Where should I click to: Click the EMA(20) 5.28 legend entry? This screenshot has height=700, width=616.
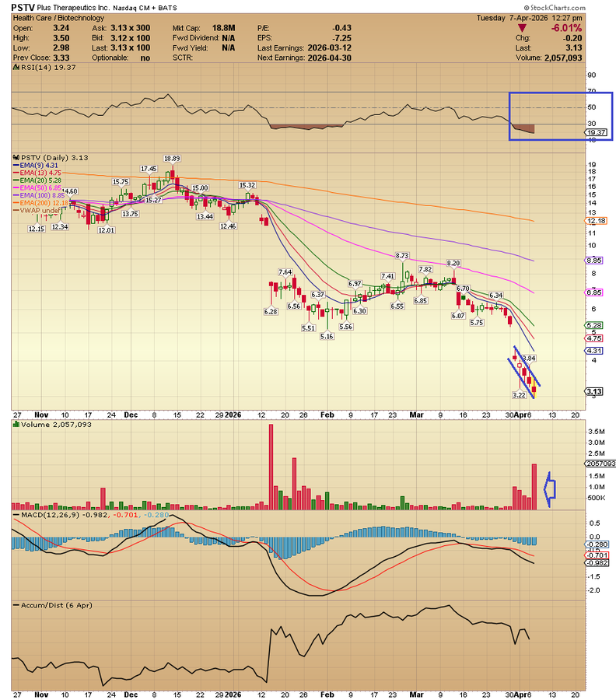click(37, 180)
